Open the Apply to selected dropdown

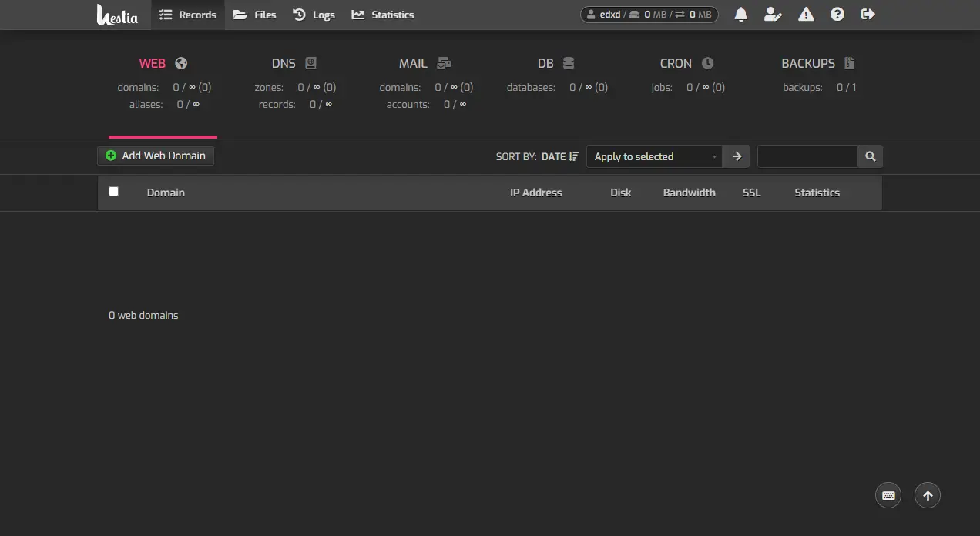coord(654,156)
